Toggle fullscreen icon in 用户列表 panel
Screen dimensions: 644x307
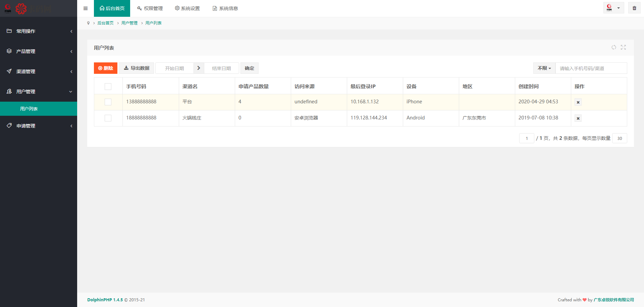click(x=623, y=47)
